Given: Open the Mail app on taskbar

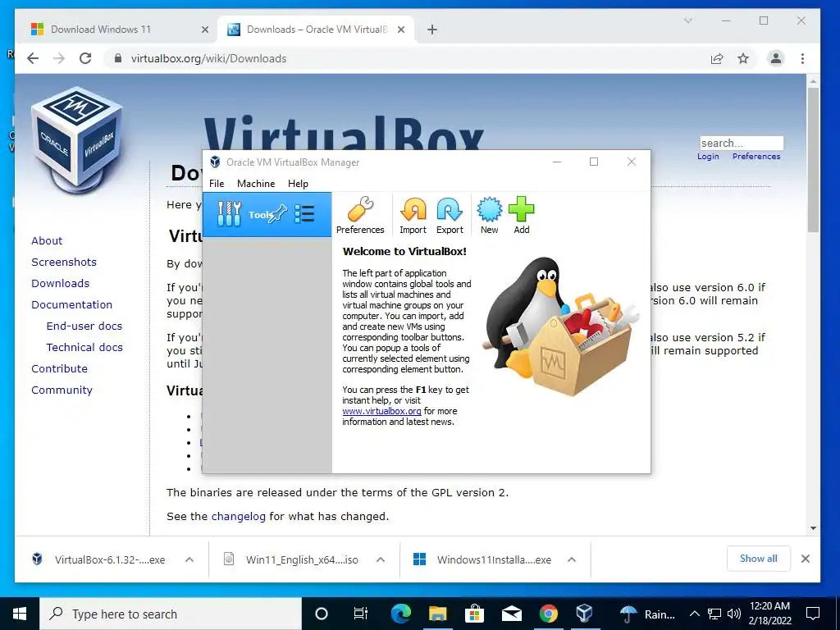Looking at the screenshot, I should pyautogui.click(x=512, y=614).
